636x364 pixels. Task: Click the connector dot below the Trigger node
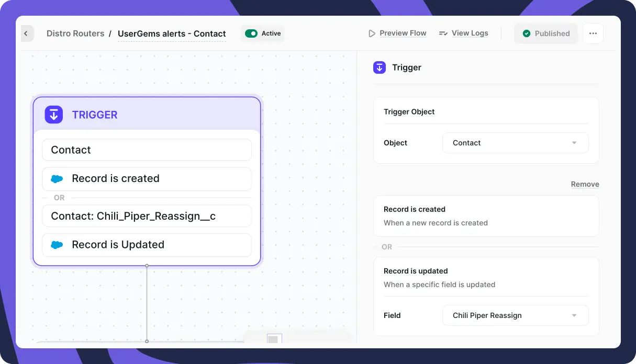point(147,266)
